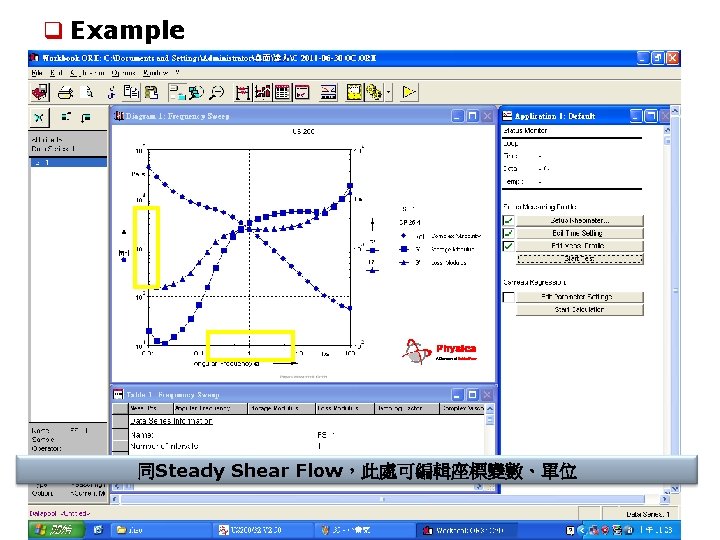
Task: Click the Angular Frequency column header
Action: click(210, 408)
